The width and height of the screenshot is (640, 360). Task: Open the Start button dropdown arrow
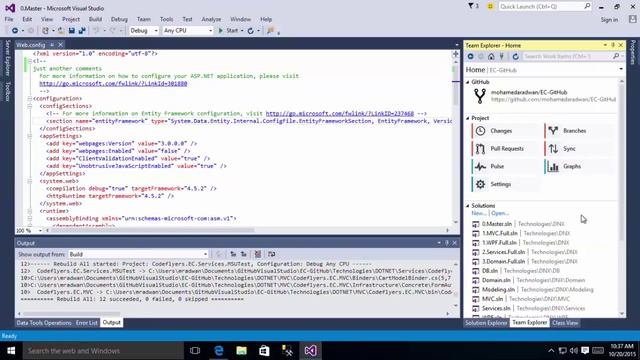tap(242, 31)
